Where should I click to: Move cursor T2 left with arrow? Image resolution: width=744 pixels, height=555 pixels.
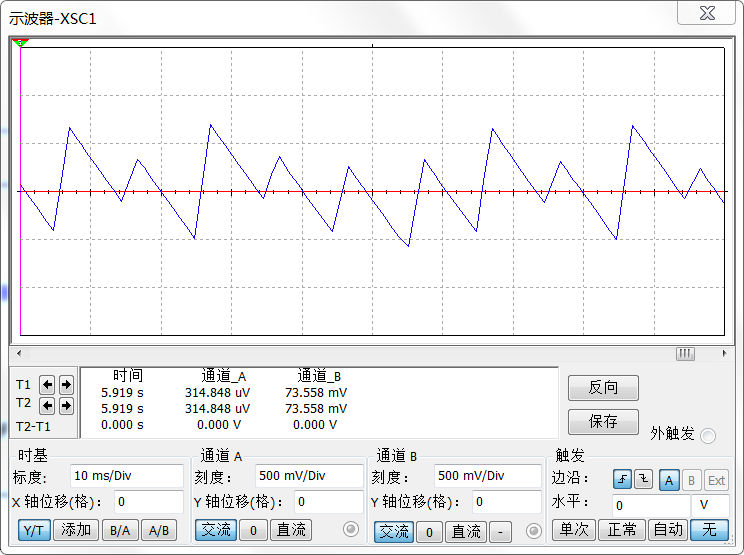click(46, 406)
